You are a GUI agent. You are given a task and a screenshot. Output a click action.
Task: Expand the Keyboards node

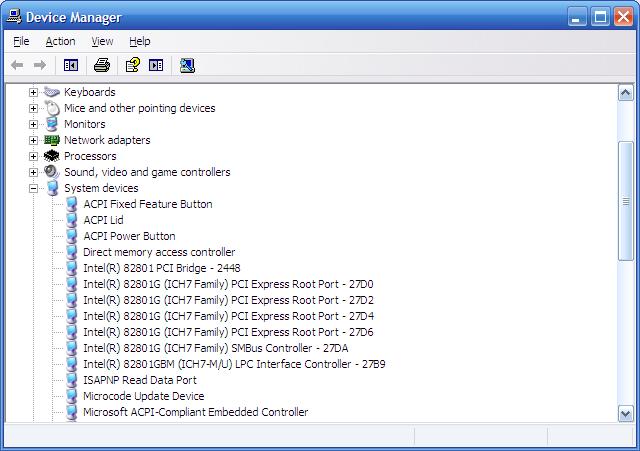(33, 92)
